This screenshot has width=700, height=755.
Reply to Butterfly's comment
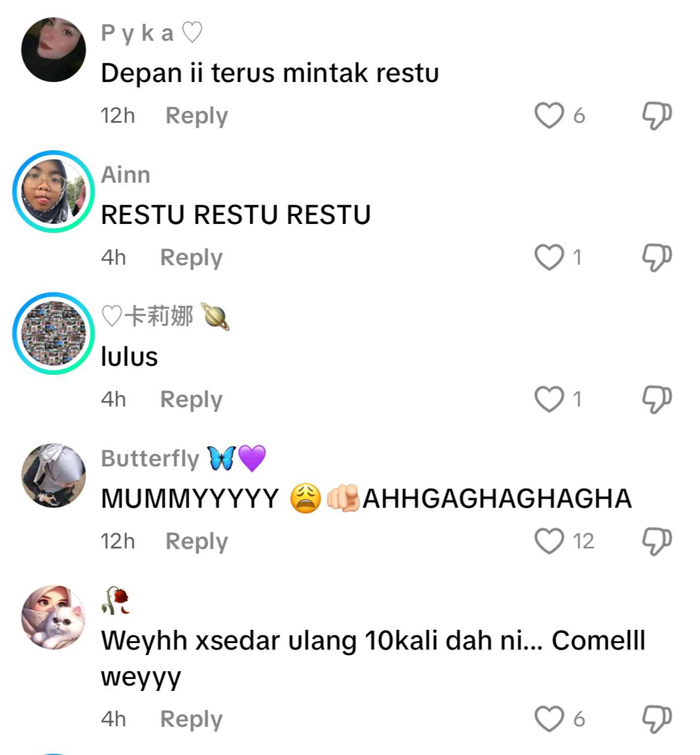pos(196,541)
